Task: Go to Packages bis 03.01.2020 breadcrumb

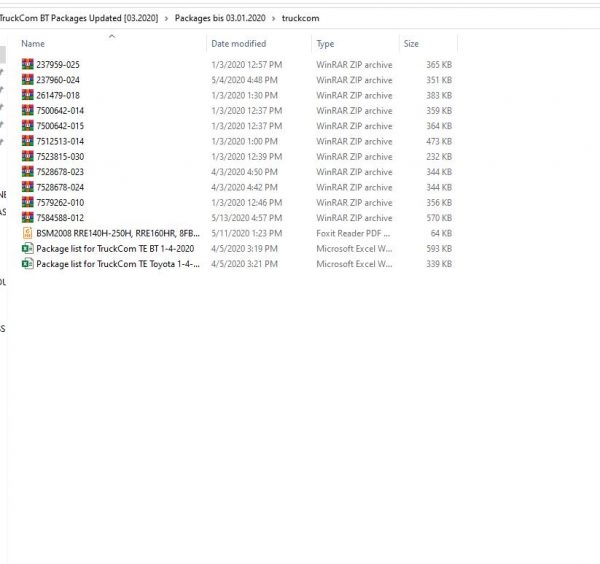Action: tap(220, 18)
